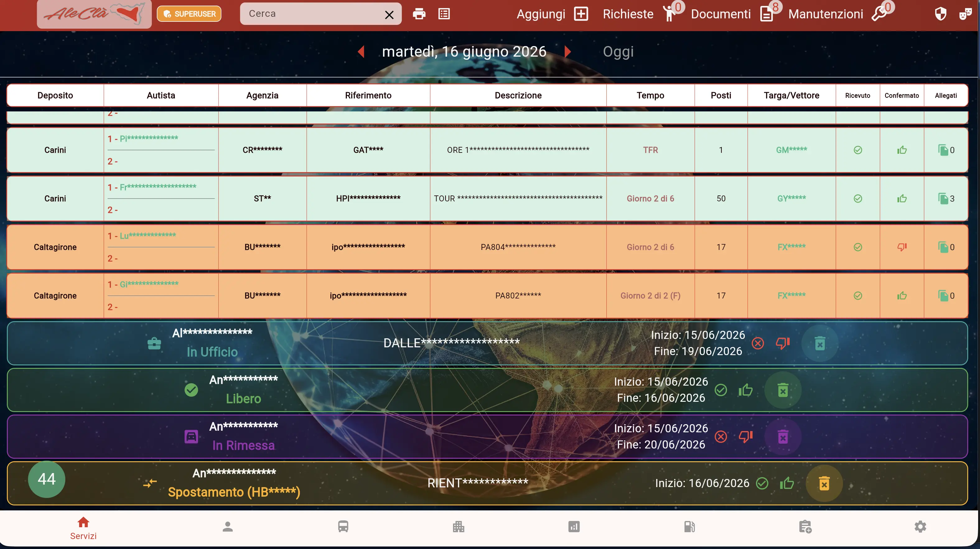Sort by the Deposito column header

point(55,95)
